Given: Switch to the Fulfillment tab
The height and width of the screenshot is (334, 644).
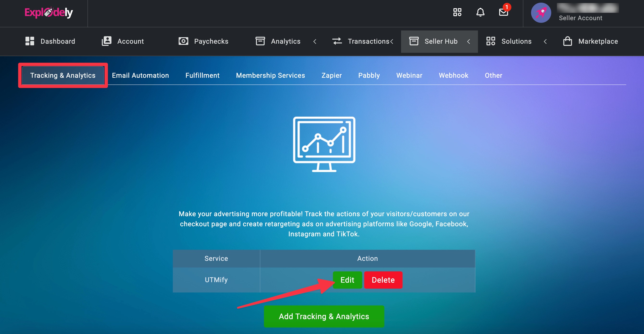Looking at the screenshot, I should click(x=202, y=75).
